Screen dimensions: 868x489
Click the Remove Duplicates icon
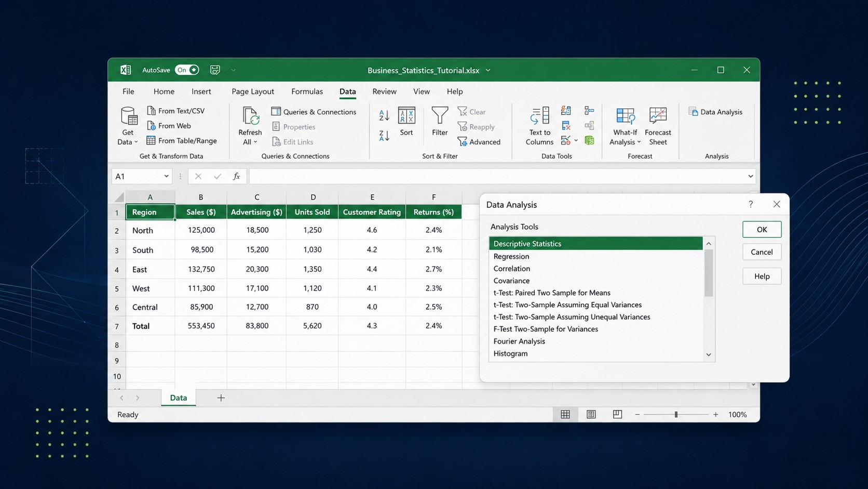pyautogui.click(x=566, y=125)
